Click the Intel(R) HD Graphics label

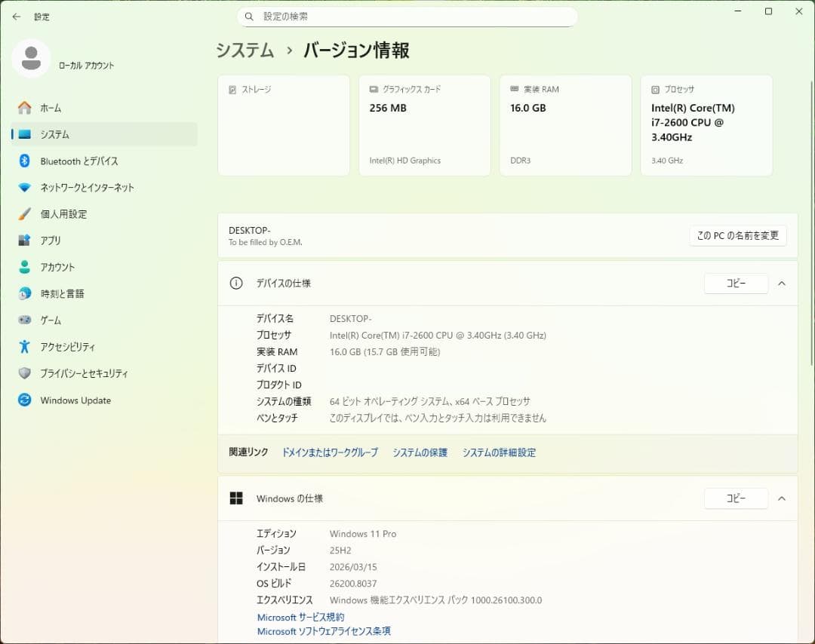tap(405, 161)
